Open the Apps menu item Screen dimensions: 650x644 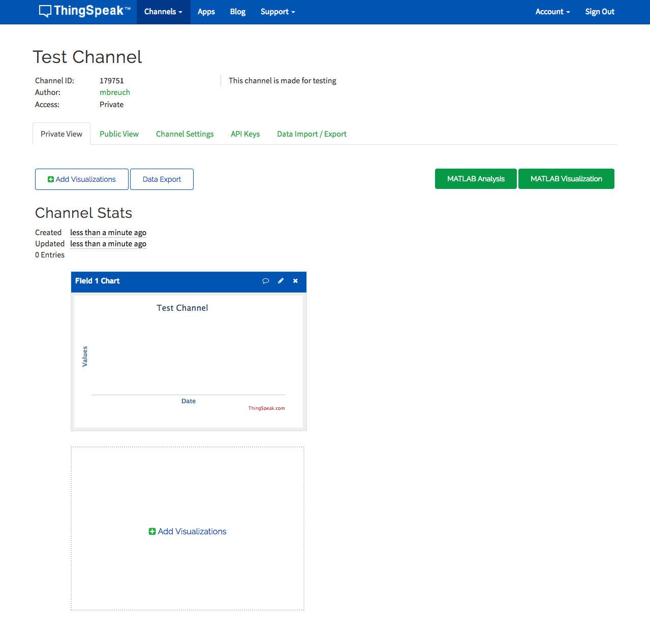(206, 12)
